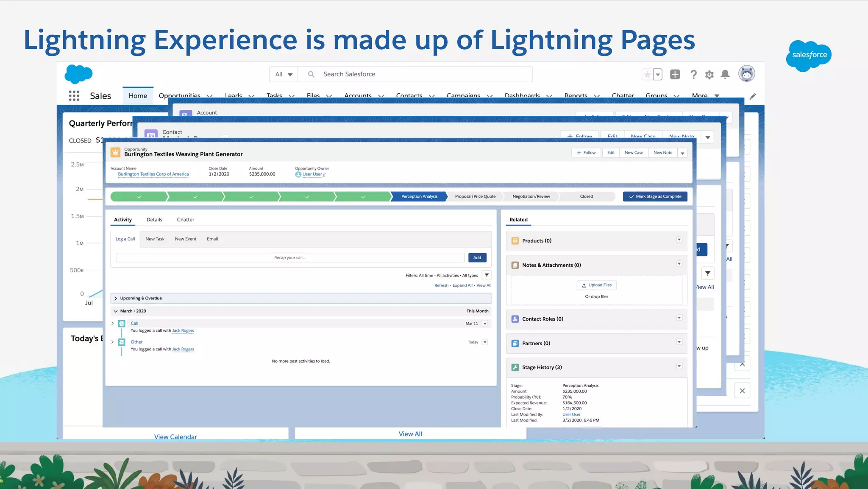Click the activity filter funnel icon
This screenshot has width=868, height=489.
(487, 275)
